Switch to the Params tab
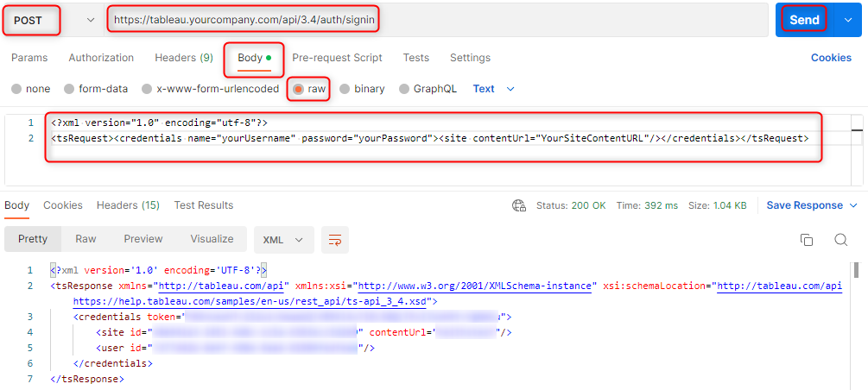Screen dimensions: 868x390 coord(29,58)
